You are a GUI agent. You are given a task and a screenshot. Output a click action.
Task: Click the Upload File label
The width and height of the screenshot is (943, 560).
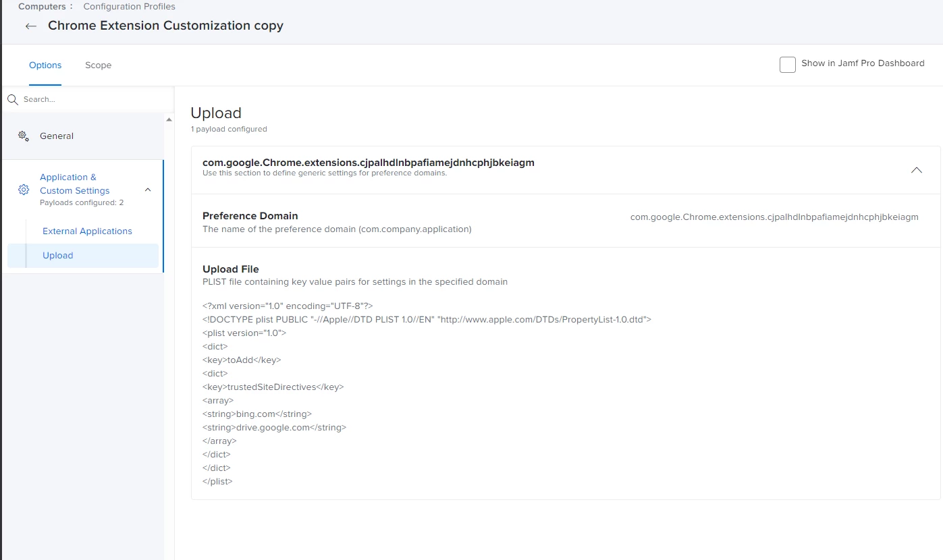(x=231, y=269)
